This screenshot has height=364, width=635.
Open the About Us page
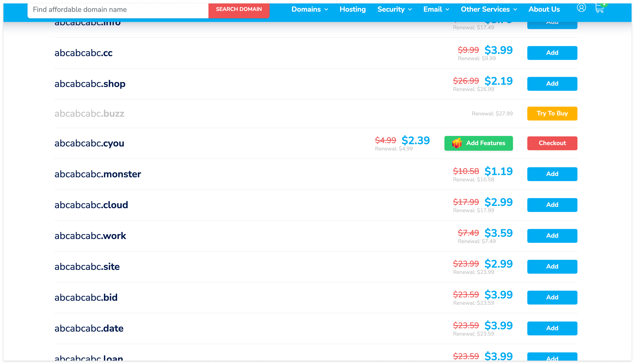(x=544, y=9)
